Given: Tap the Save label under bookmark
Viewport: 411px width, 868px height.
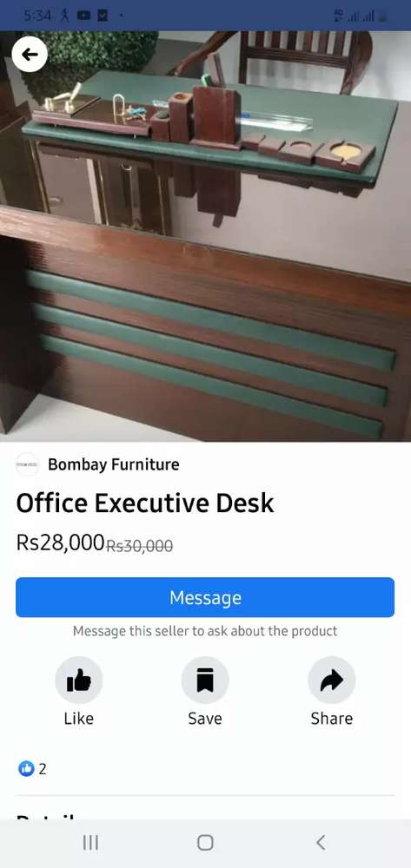Looking at the screenshot, I should [x=205, y=719].
